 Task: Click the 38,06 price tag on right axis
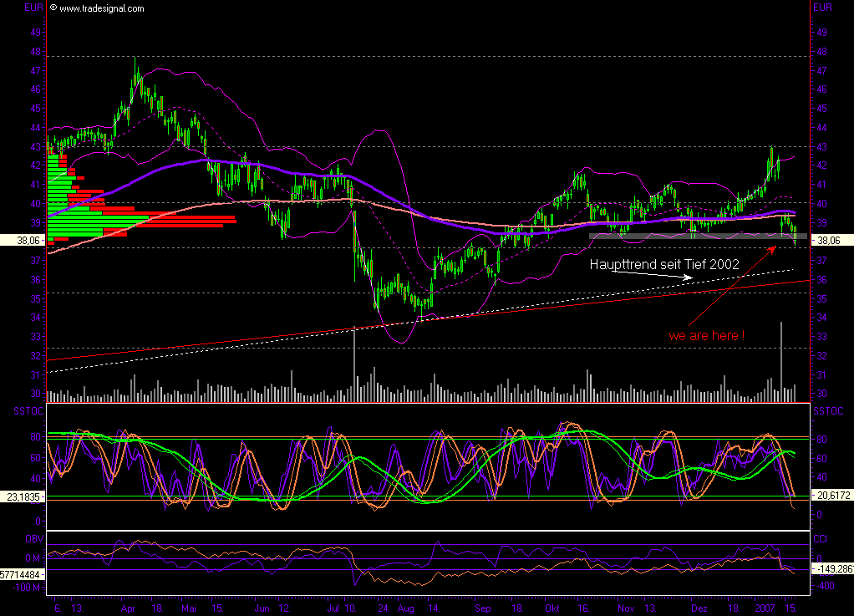tap(831, 239)
